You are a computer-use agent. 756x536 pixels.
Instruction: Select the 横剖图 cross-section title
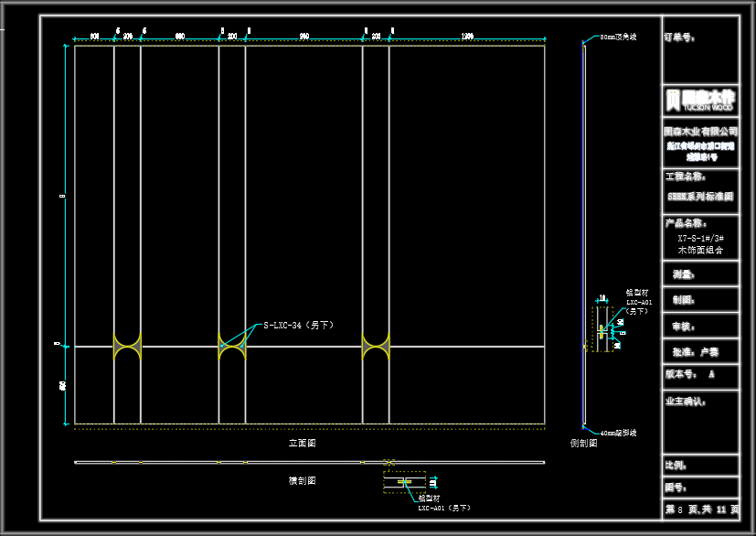tap(302, 480)
